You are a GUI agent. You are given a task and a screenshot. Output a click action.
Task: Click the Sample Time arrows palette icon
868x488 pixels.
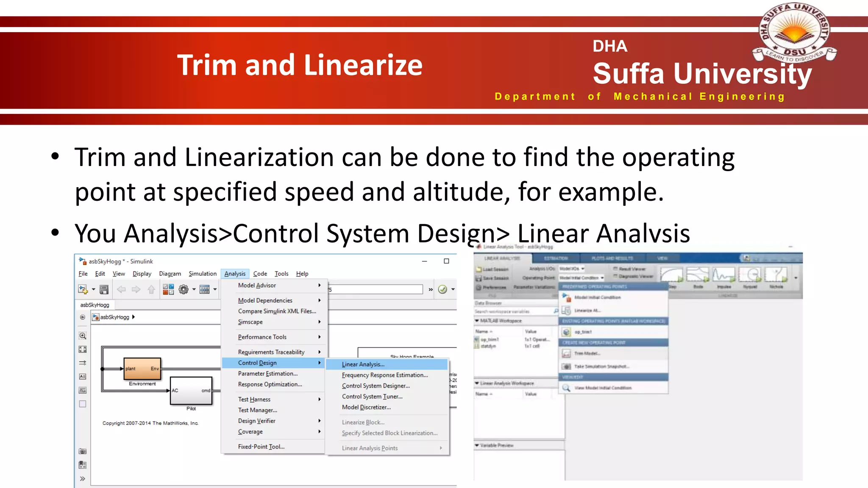click(x=83, y=363)
